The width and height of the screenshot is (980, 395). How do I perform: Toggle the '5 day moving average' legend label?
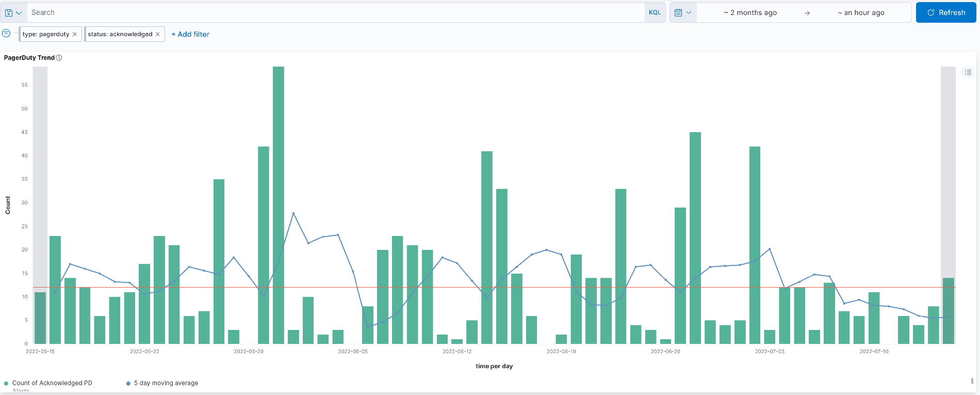pyautogui.click(x=166, y=383)
